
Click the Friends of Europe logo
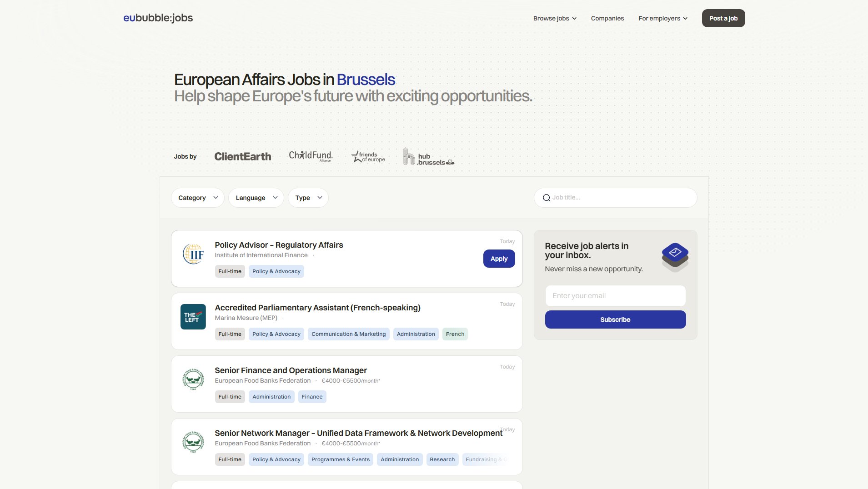[x=368, y=156]
